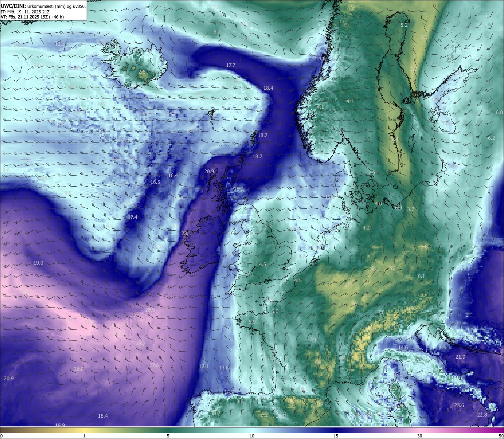Select the 8.4 value over the Alps

click(x=342, y=358)
